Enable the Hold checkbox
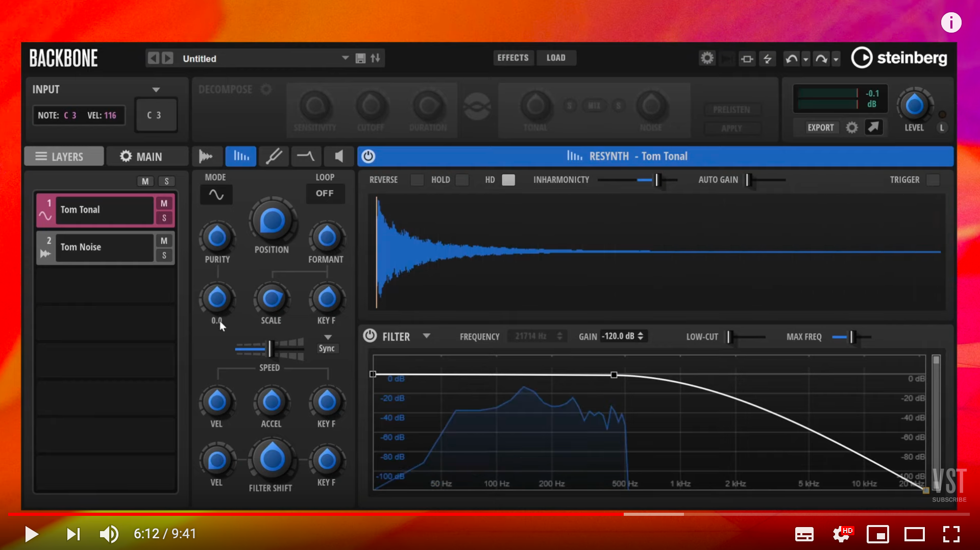 coord(462,180)
